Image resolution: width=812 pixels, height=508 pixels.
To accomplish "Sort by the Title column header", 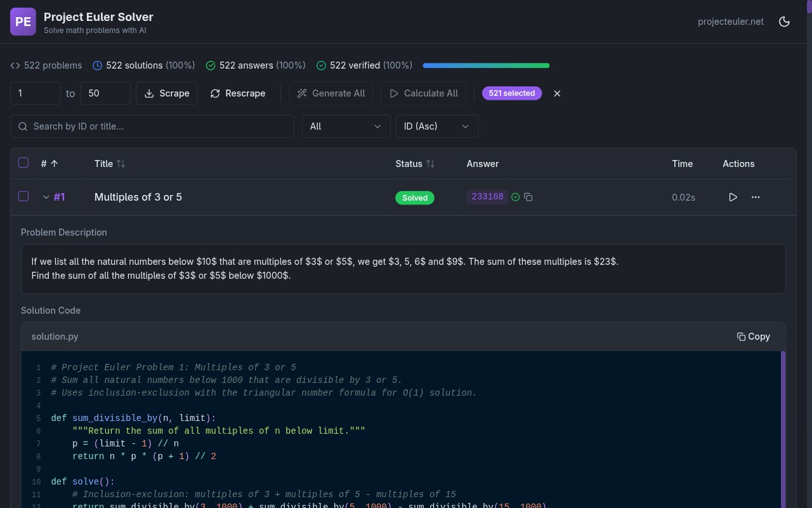I will click(110, 164).
